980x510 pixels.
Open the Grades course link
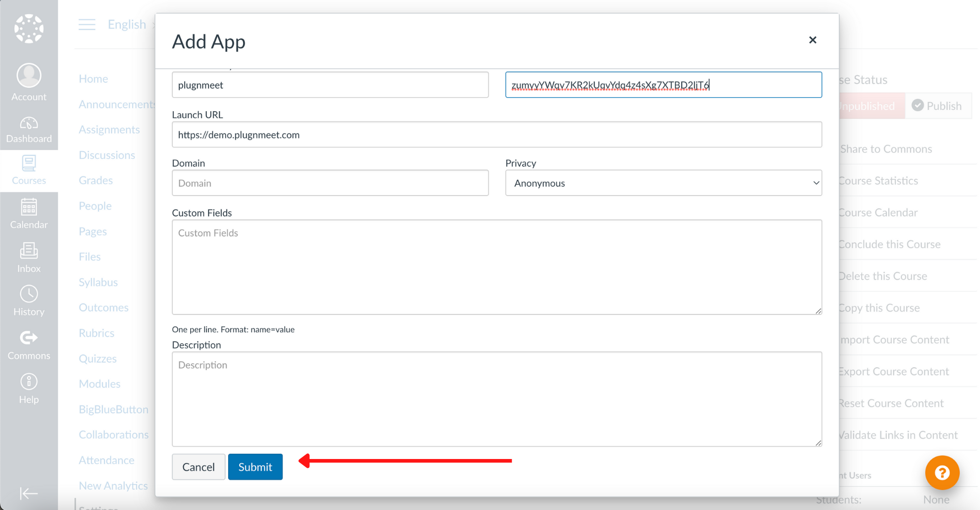(x=96, y=180)
